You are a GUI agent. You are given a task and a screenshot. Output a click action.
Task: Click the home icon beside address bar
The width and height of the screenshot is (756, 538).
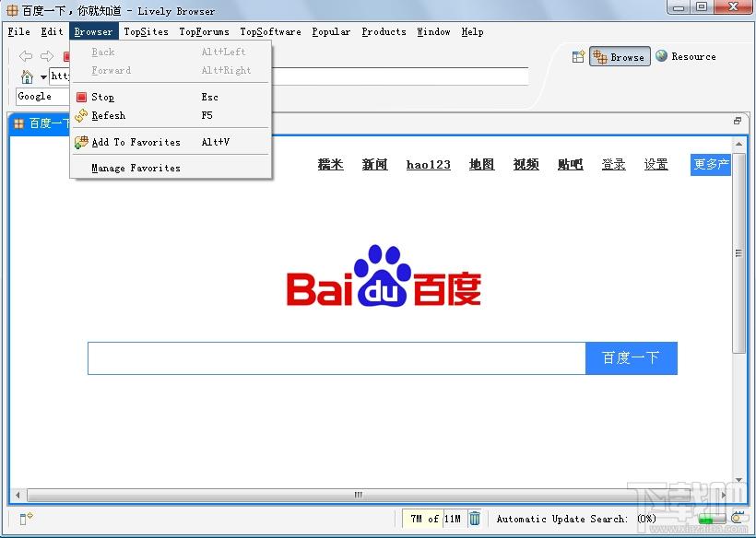click(27, 76)
